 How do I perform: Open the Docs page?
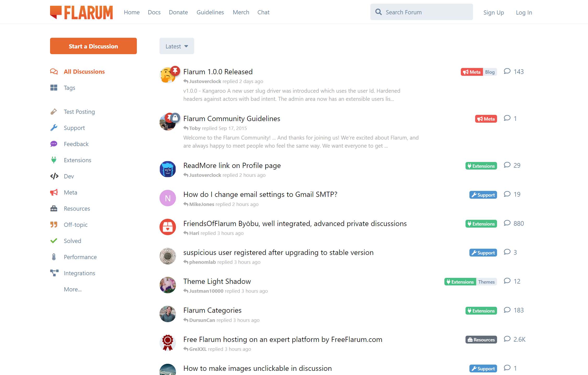coord(154,12)
